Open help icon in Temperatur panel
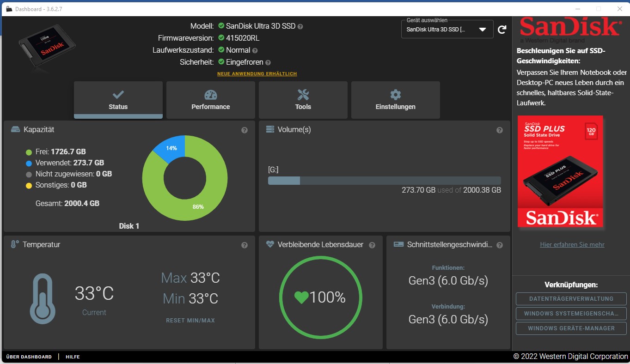The height and width of the screenshot is (364, 630). click(x=245, y=245)
